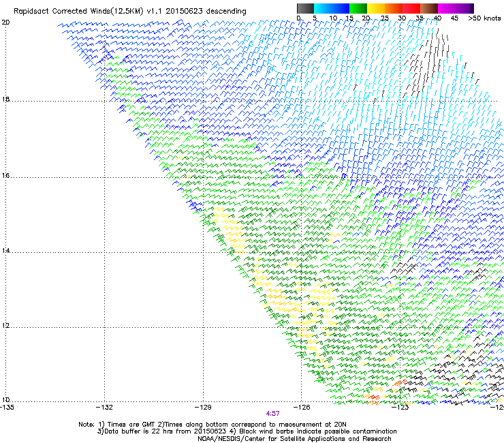The width and height of the screenshot is (504, 443).
Task: Click the latitude axis label '20'
Action: click(5, 22)
